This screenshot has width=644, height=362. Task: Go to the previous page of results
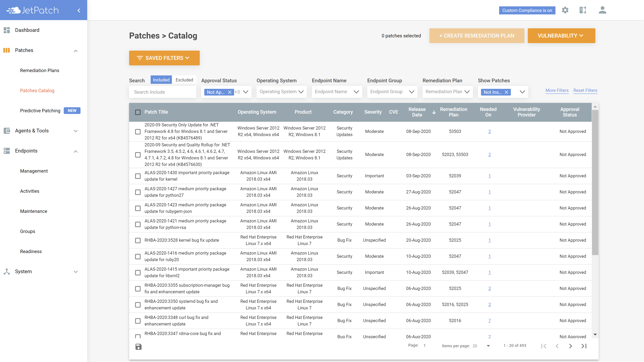click(557, 346)
